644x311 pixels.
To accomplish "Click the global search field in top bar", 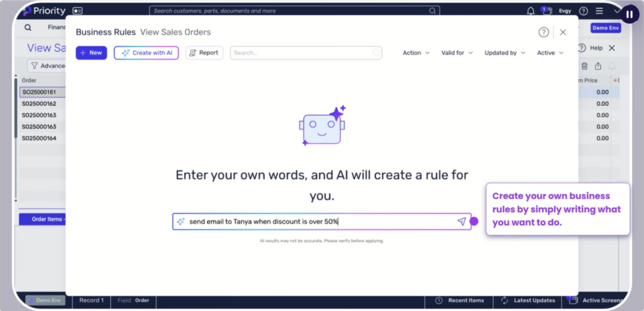I will pyautogui.click(x=294, y=11).
